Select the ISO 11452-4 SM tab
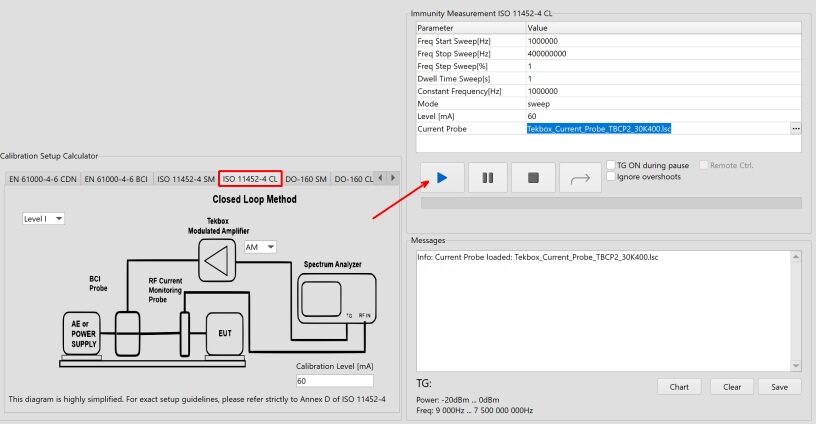Image resolution: width=816 pixels, height=424 pixels. click(x=186, y=179)
